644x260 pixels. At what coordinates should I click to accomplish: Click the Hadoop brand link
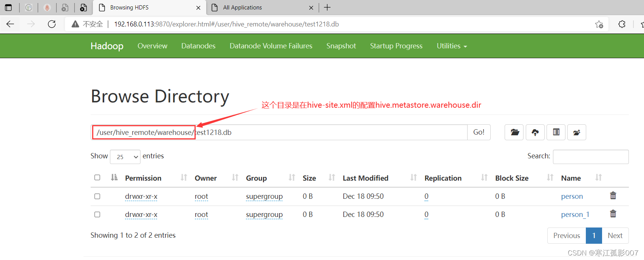point(107,46)
